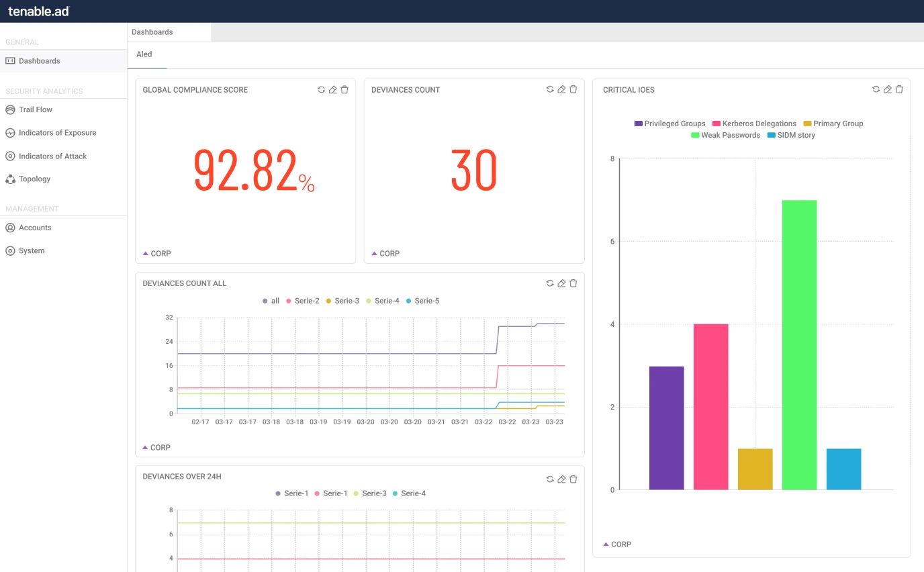Refresh the Deviances Over 24H widget
The width and height of the screenshot is (924, 572).
click(x=550, y=479)
